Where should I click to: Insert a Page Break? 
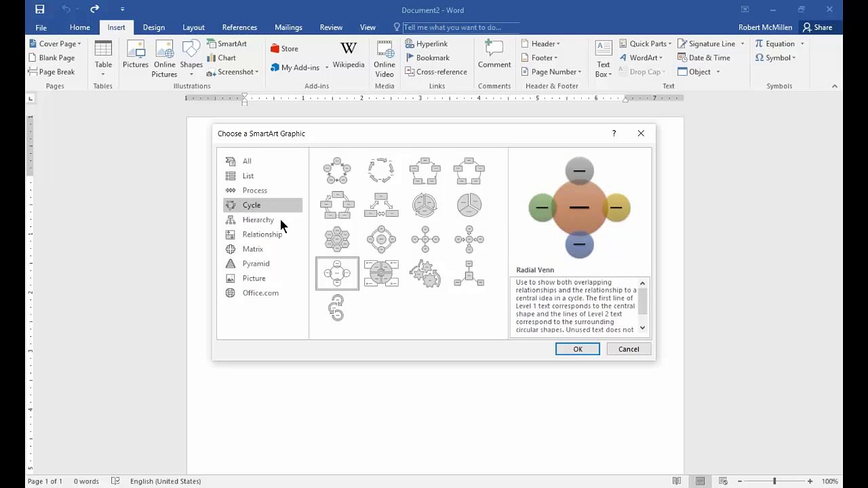tap(52, 72)
